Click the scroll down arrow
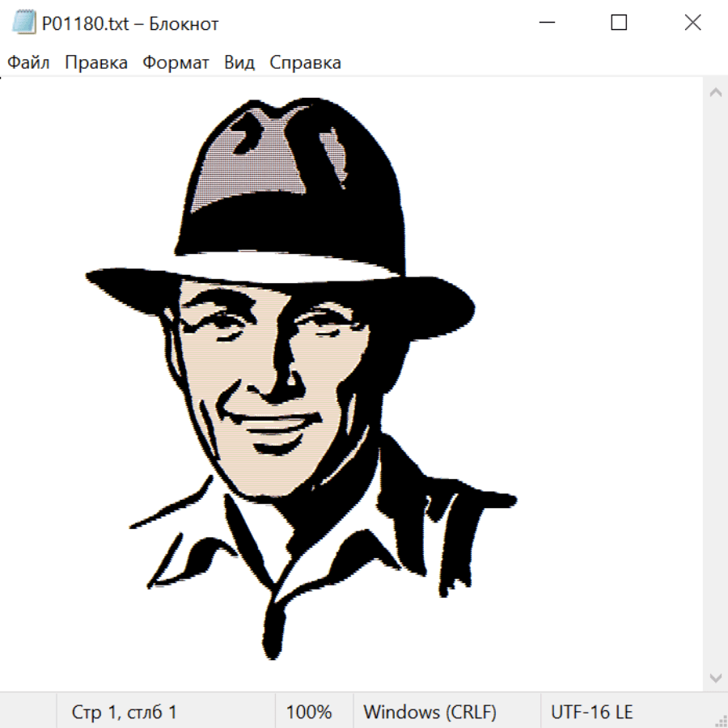728x728 pixels. (x=715, y=676)
